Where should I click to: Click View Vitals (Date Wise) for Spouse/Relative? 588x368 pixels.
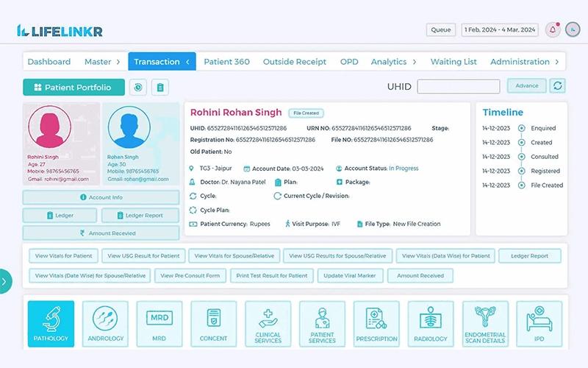(90, 275)
